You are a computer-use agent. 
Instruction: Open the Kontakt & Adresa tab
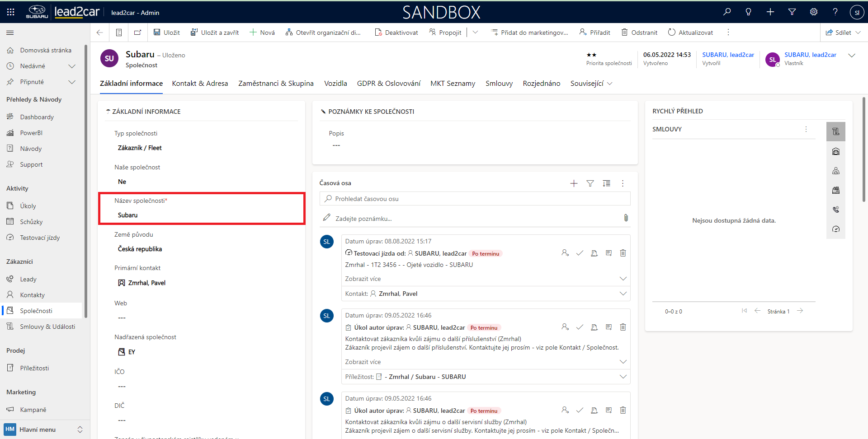[x=200, y=84]
